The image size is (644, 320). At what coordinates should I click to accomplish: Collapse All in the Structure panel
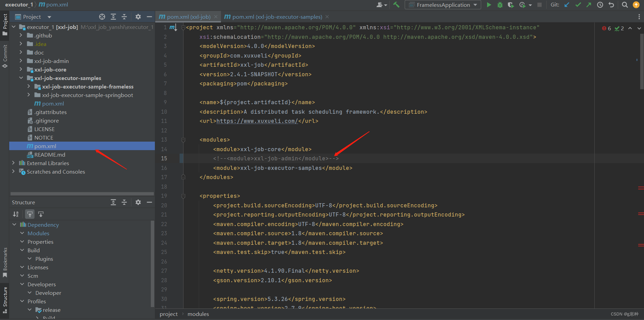[x=124, y=202]
